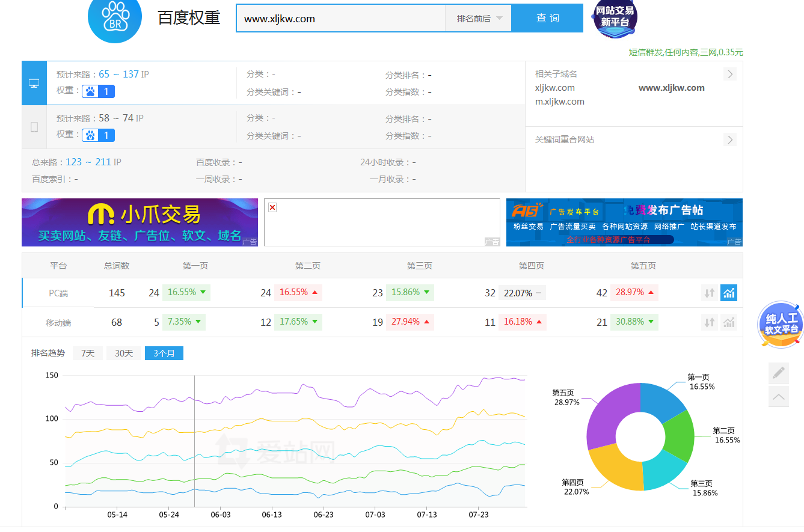Click the domain search input field
This screenshot has height=532, width=804.
(x=340, y=19)
